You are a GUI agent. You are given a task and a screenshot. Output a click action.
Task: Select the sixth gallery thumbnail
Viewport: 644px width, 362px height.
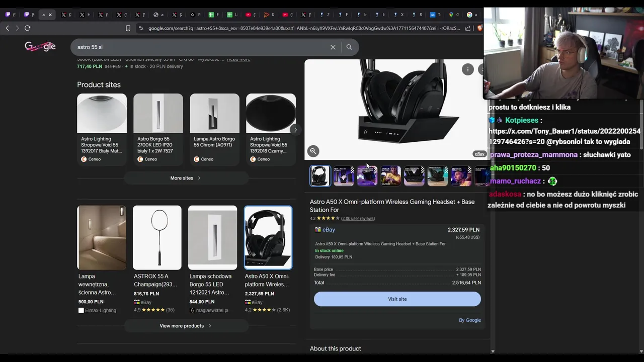(437, 176)
